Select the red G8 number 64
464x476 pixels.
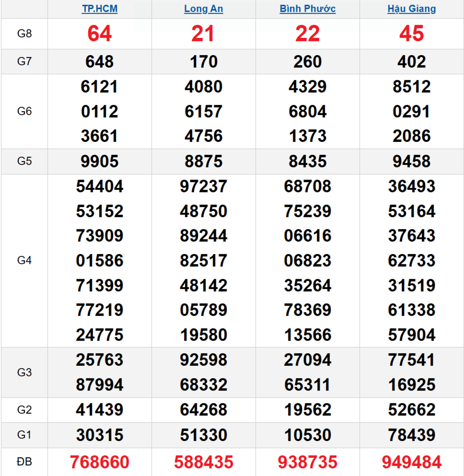tap(99, 34)
